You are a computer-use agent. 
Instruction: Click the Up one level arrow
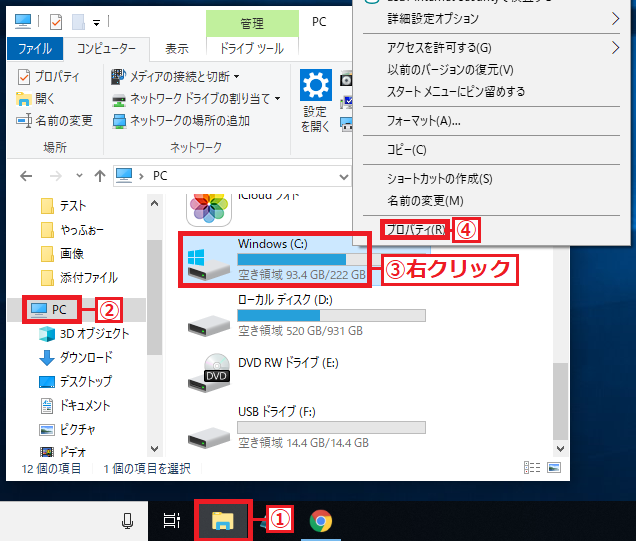coord(100,176)
